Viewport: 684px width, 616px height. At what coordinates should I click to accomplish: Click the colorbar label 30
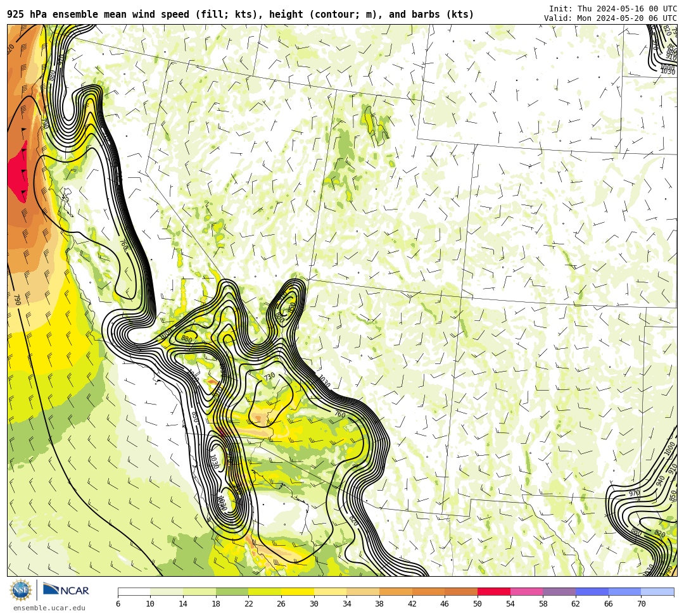pyautogui.click(x=314, y=604)
